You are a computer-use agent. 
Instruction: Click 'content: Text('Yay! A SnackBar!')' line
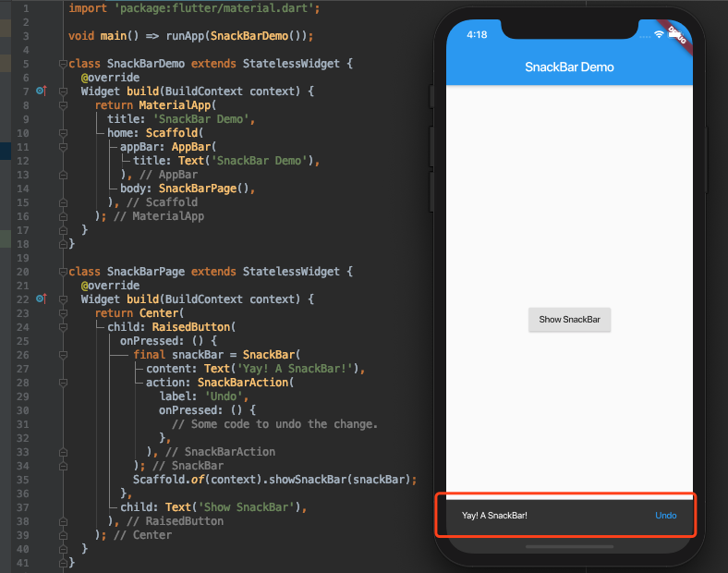click(255, 369)
